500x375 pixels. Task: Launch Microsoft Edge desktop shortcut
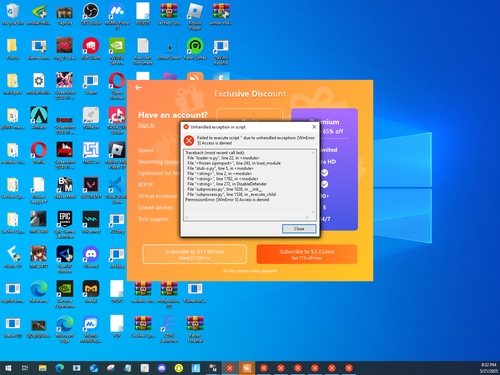(x=65, y=328)
